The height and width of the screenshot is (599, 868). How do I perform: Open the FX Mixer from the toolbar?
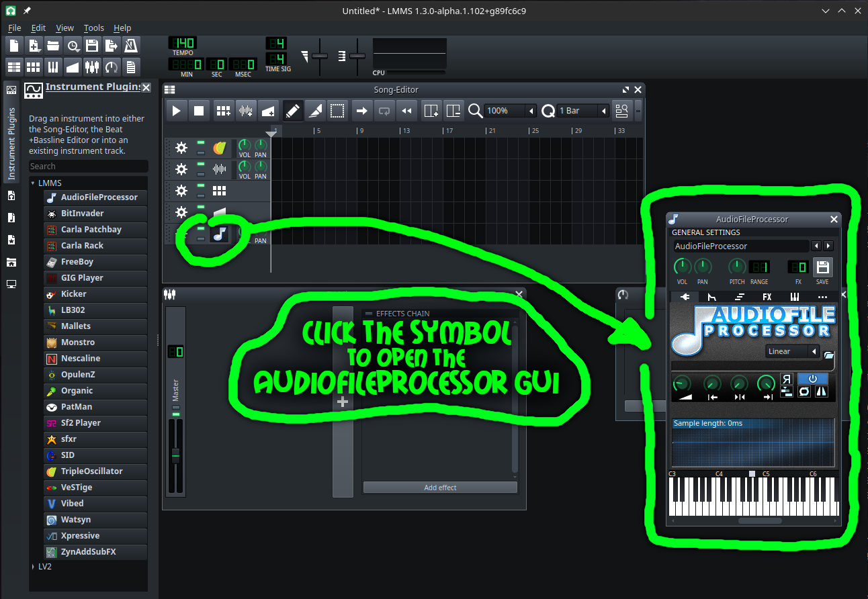91,66
